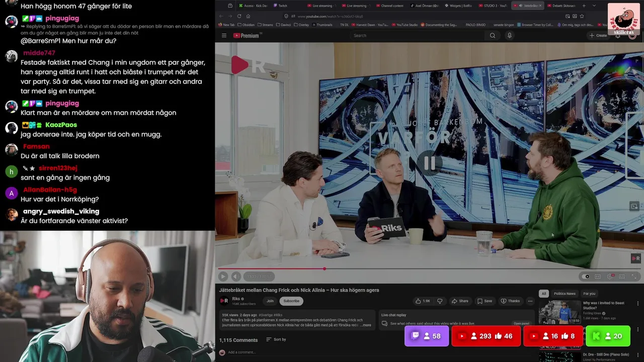Open kebab menu for Beast Studios video

pyautogui.click(x=638, y=304)
